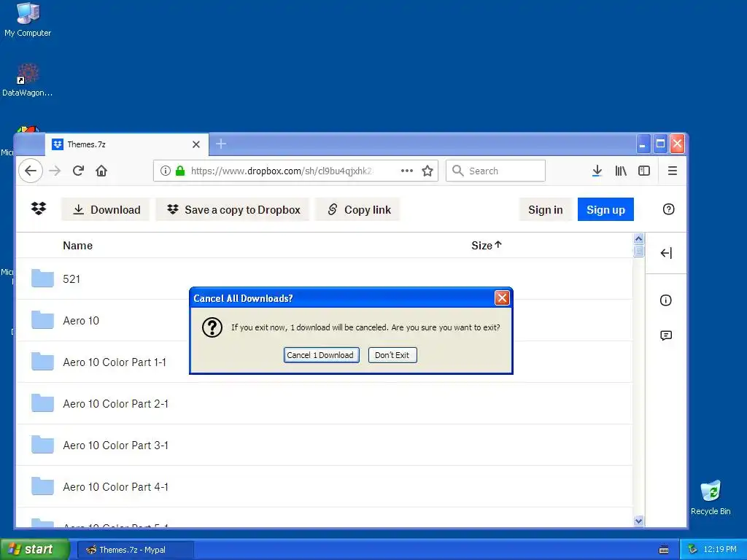Screen dimensions: 747x560
Task: Open the comments speech-bubble icon
Action: click(666, 335)
